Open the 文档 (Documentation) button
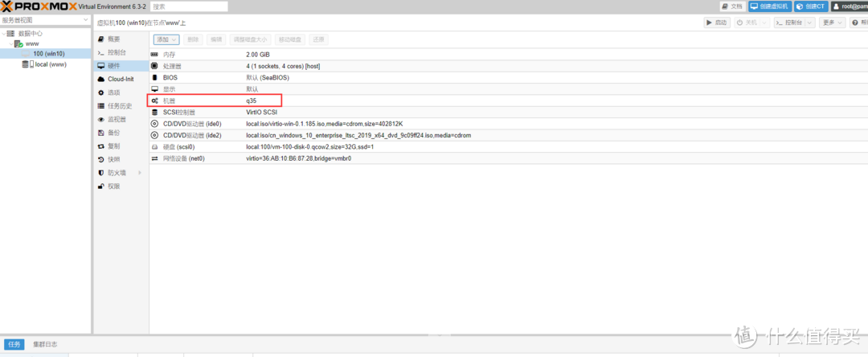868x357 pixels. coord(731,6)
